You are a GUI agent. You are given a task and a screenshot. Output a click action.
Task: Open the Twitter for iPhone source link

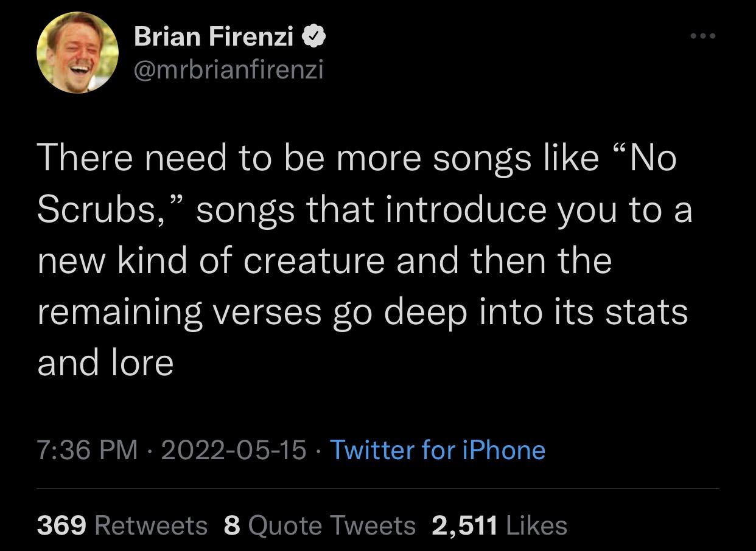pos(437,451)
